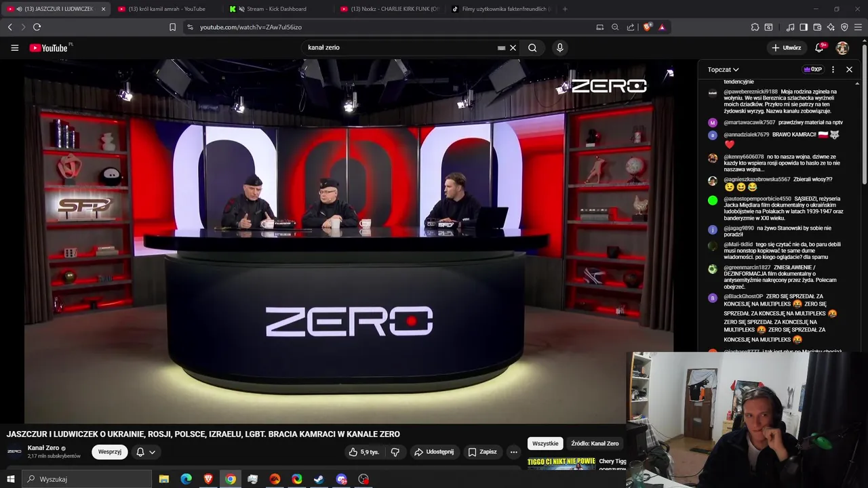
Task: Open the browser extensions puzzle icon
Action: click(755, 27)
